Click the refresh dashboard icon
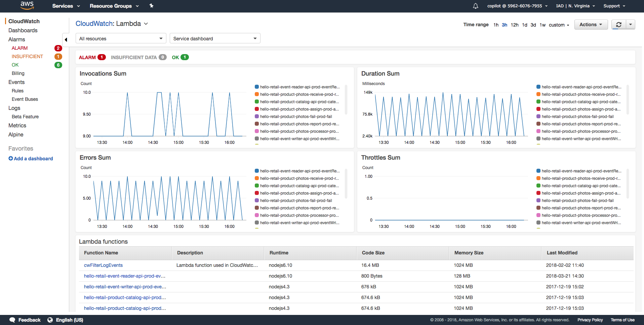 tap(618, 25)
